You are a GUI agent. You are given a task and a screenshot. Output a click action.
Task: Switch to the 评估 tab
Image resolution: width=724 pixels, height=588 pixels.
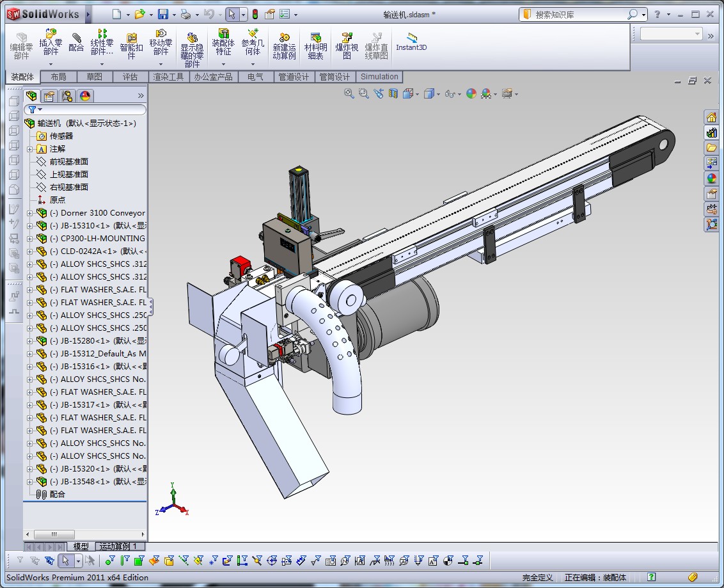130,77
